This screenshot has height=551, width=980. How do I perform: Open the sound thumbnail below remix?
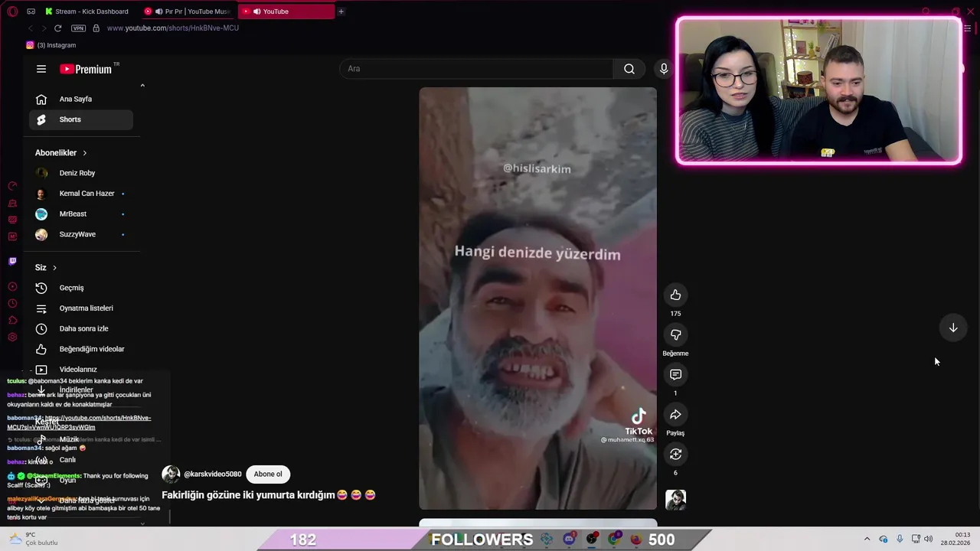675,500
